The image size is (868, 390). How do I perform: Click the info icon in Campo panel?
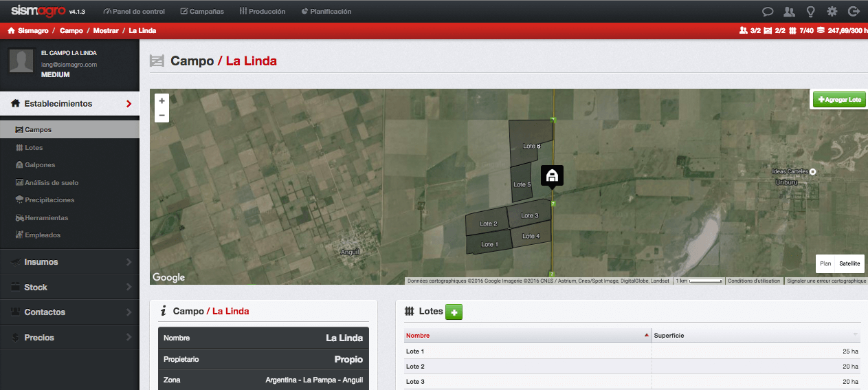[164, 311]
